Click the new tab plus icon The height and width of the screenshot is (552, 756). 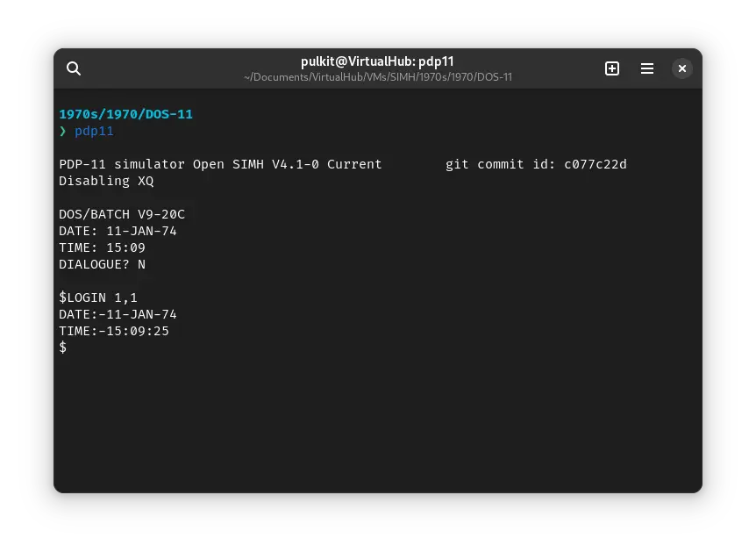(612, 68)
